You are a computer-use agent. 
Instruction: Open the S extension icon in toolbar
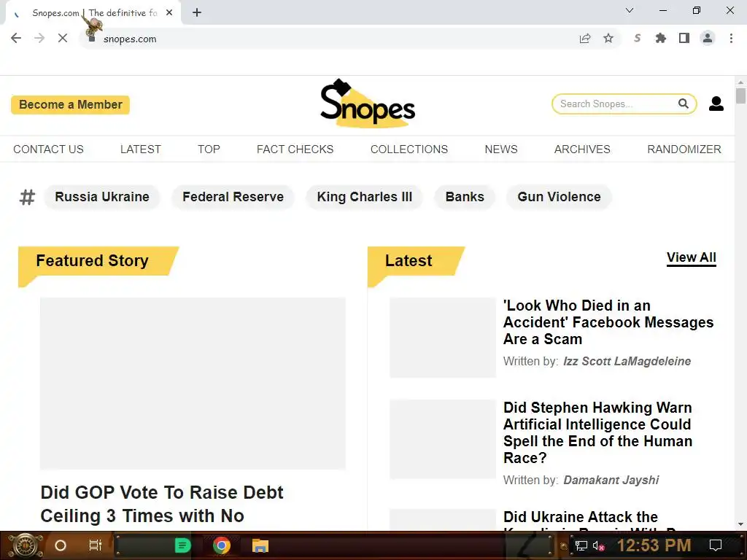[x=637, y=38]
